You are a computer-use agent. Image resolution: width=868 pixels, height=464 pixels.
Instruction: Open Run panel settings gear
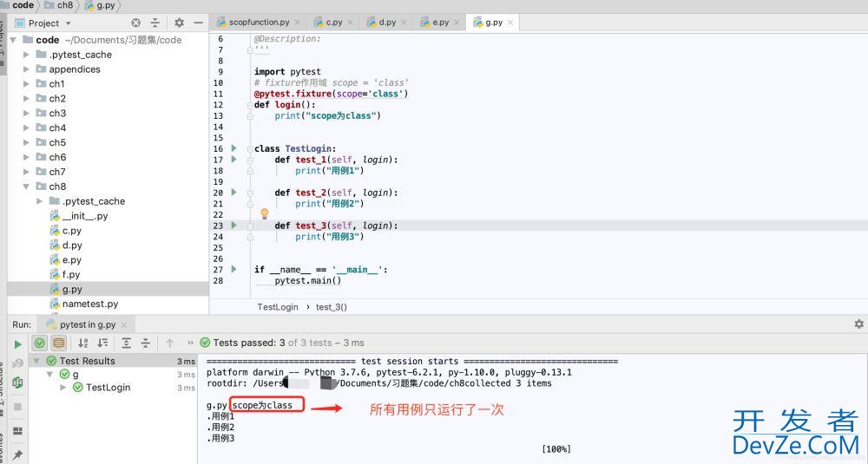click(858, 324)
